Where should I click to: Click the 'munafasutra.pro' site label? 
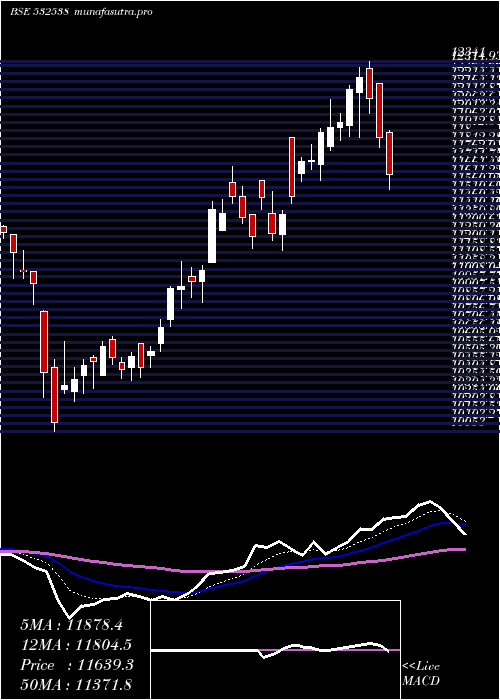click(112, 12)
